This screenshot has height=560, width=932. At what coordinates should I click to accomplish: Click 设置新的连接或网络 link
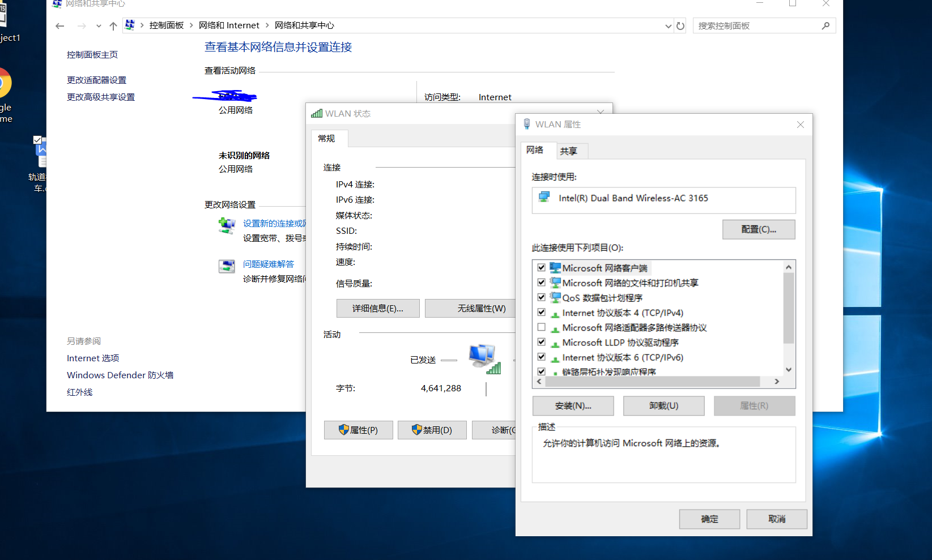click(x=275, y=224)
